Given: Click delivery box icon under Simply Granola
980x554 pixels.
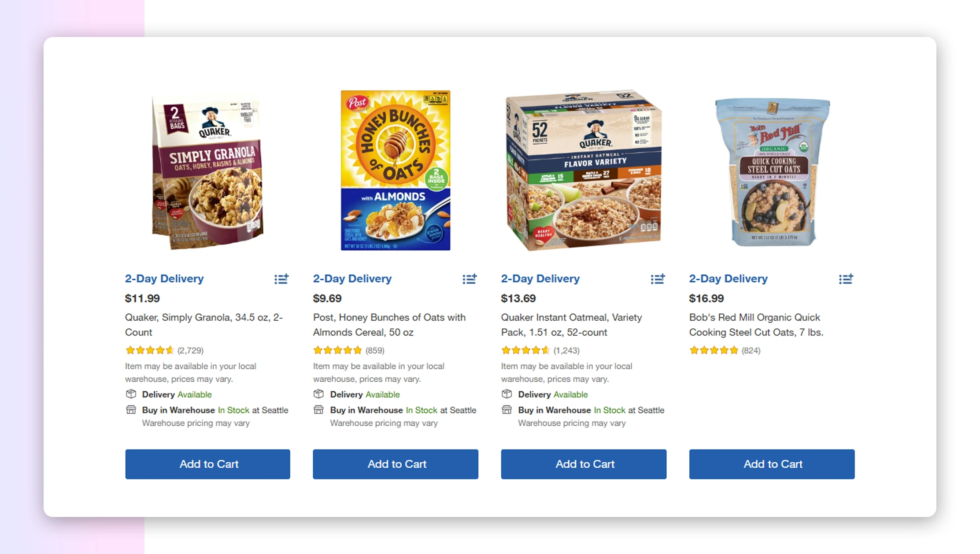Looking at the screenshot, I should (131, 394).
